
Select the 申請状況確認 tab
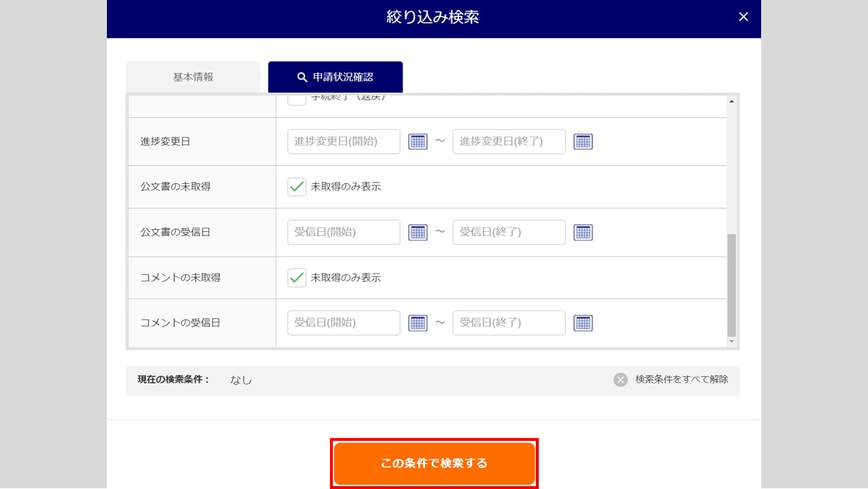335,77
